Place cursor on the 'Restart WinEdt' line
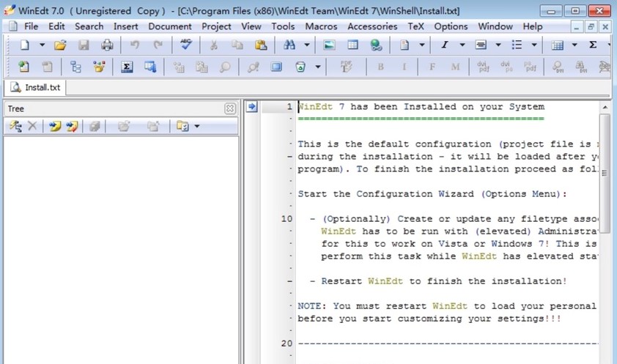Screen dimensions: 617x364 (x=438, y=281)
